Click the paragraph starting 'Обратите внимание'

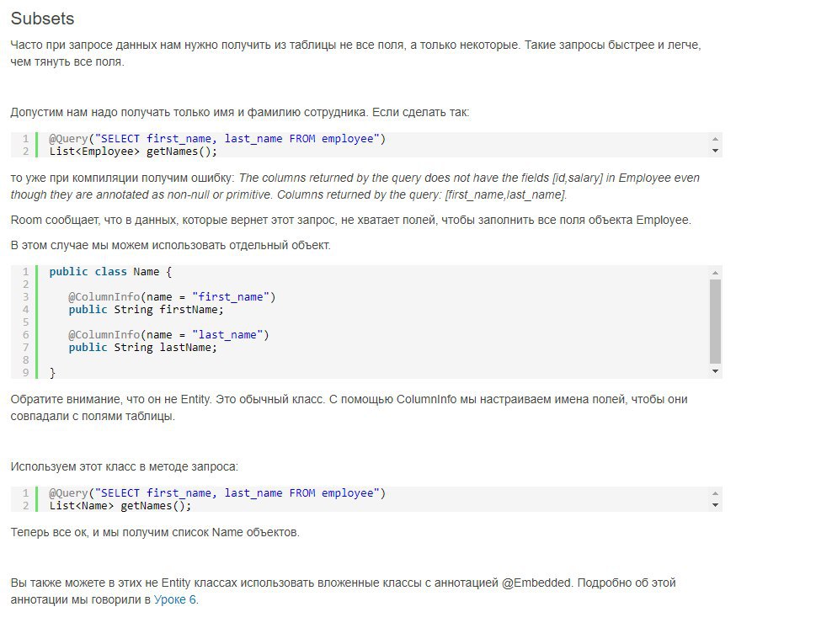pos(349,407)
